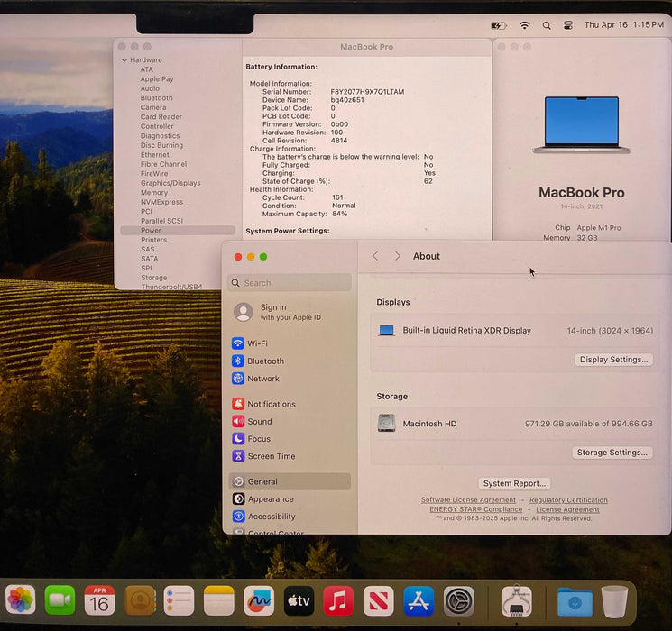Image resolution: width=672 pixels, height=631 pixels.
Task: Select ATA in the System Information sidebar
Action: [146, 69]
